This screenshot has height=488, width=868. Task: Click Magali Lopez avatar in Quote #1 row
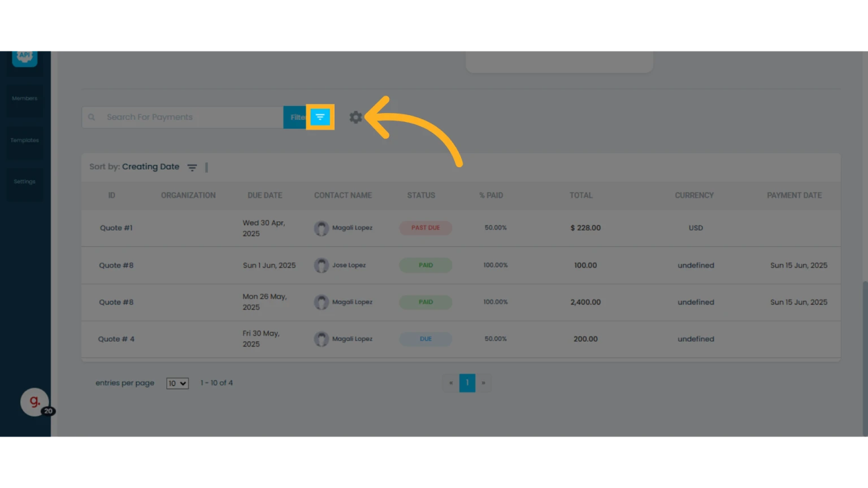321,228
